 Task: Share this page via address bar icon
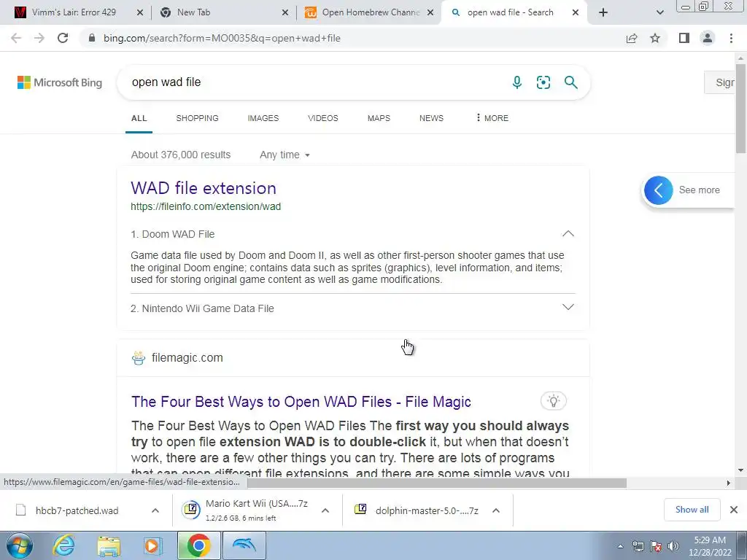click(x=632, y=38)
